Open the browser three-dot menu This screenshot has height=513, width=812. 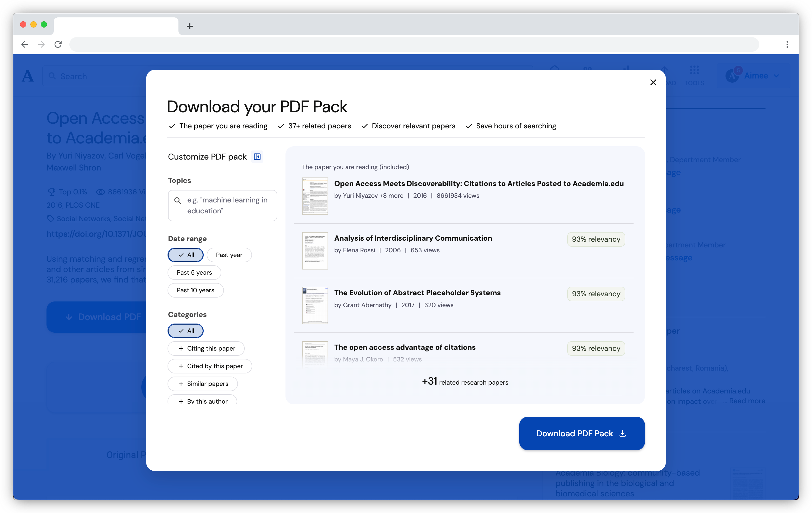pos(787,44)
